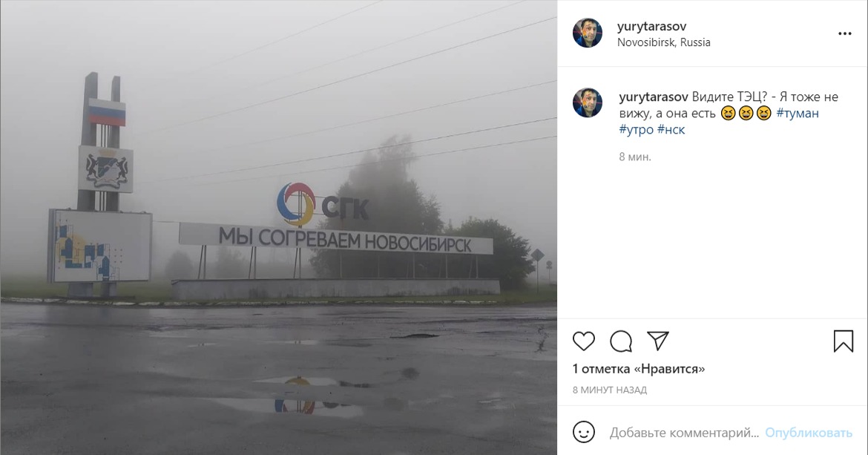Open emoji picker smiley icon
The height and width of the screenshot is (455, 868).
pos(583,432)
